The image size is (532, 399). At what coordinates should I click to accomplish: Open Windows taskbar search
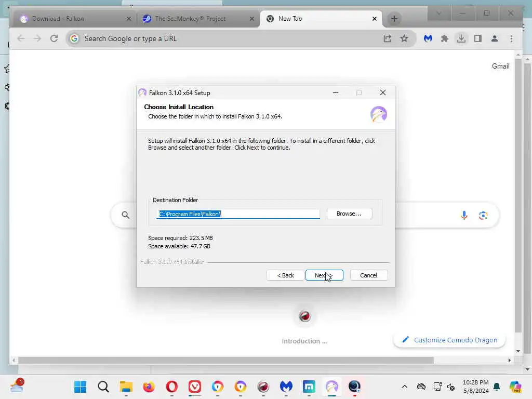click(x=103, y=387)
